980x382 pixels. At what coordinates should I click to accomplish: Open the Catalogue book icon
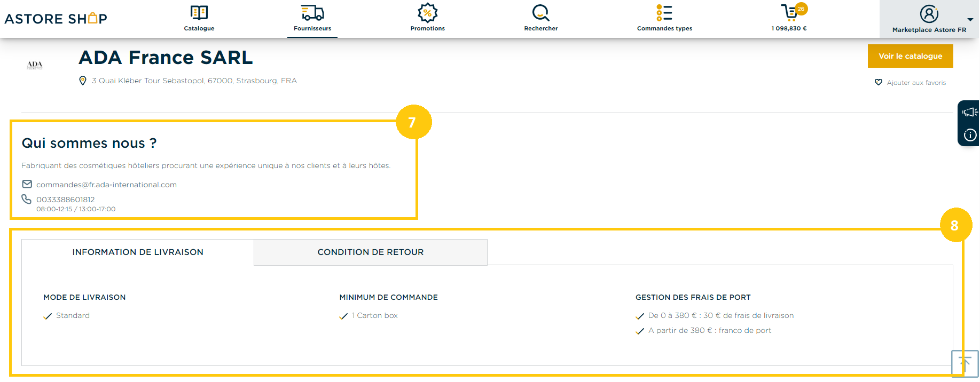tap(199, 12)
